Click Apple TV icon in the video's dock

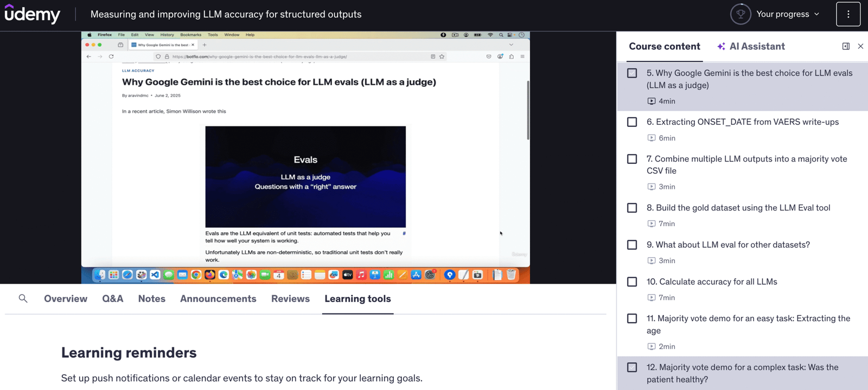[347, 275]
